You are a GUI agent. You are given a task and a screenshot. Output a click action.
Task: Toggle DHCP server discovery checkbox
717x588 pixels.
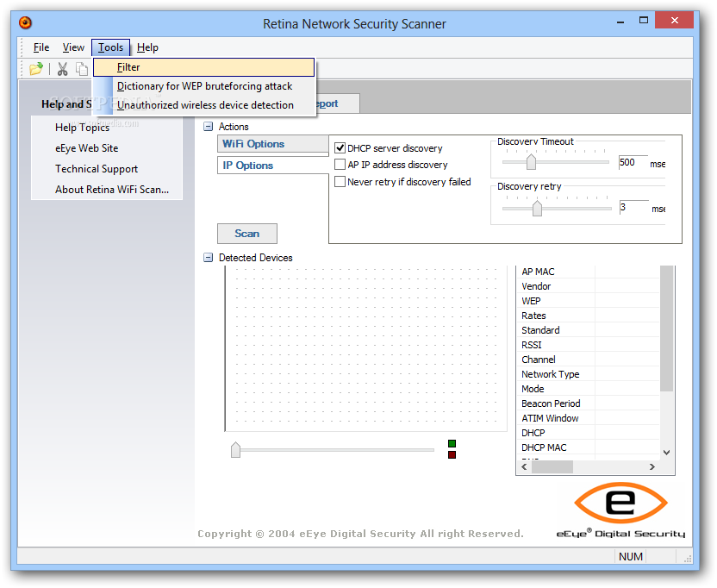[x=340, y=147]
